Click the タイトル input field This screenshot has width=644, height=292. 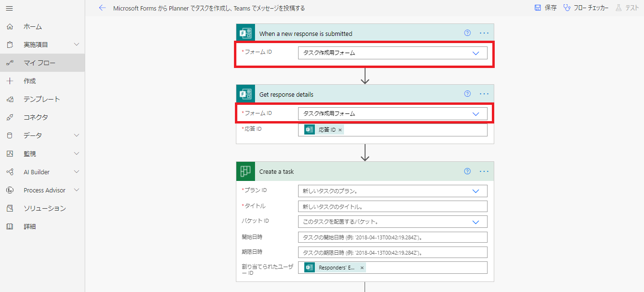(392, 206)
